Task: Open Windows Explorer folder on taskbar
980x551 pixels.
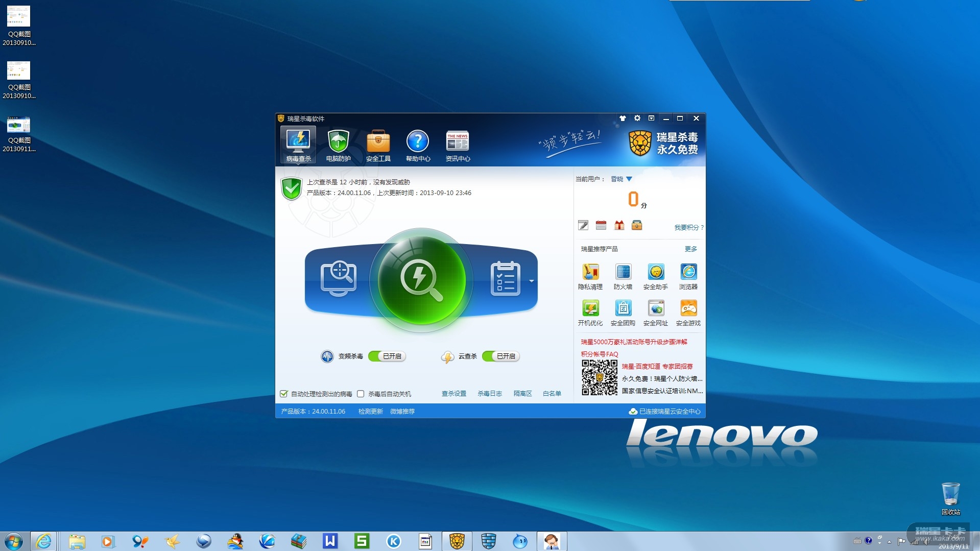Action: [77, 541]
